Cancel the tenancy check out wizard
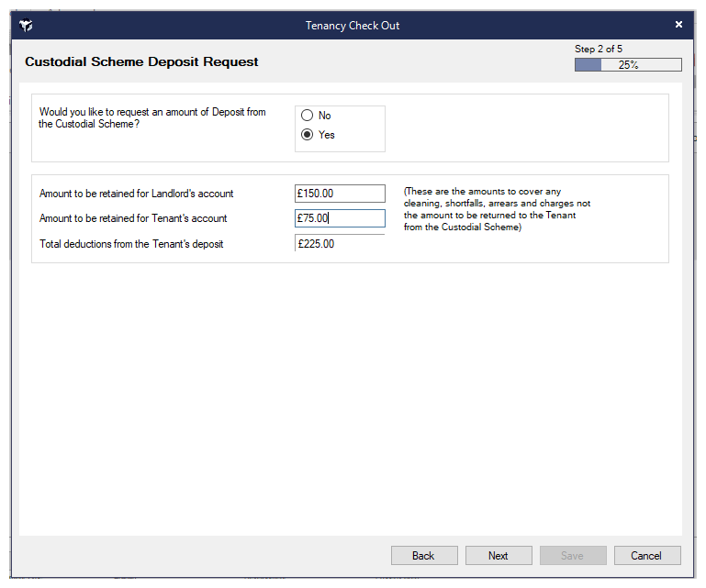This screenshot has height=588, width=706. tap(646, 555)
